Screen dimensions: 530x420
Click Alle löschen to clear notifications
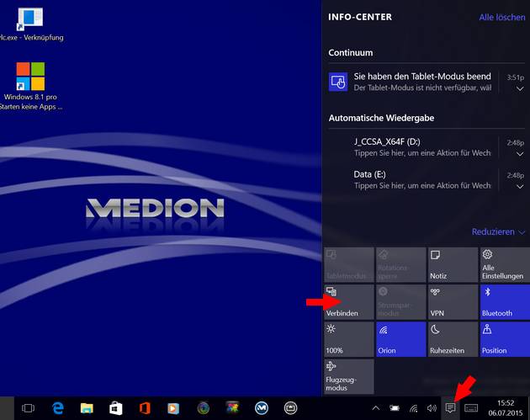click(x=502, y=17)
